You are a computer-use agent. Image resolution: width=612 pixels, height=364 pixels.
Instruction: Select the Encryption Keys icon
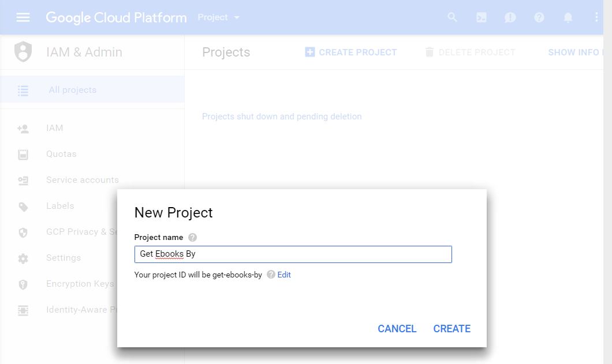click(x=23, y=284)
